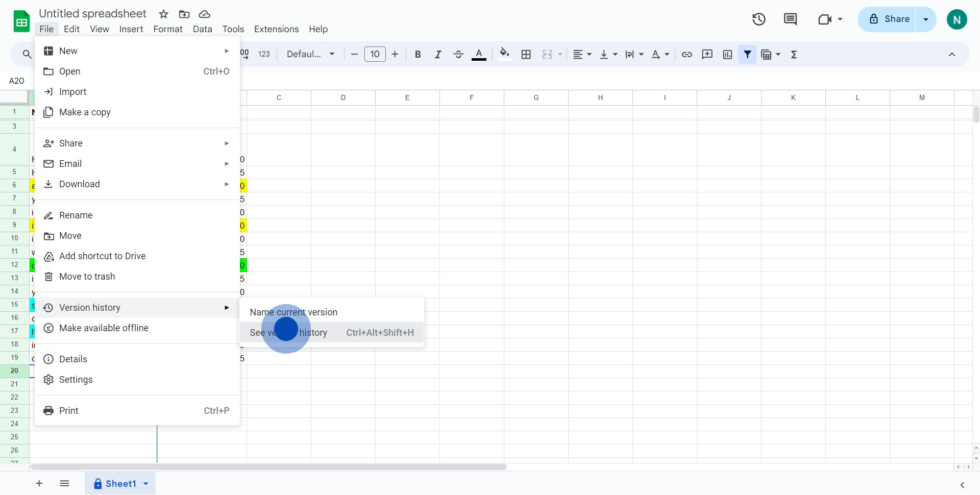Expand the Share button dropdown arrow
This screenshot has height=495, width=980.
click(x=925, y=19)
